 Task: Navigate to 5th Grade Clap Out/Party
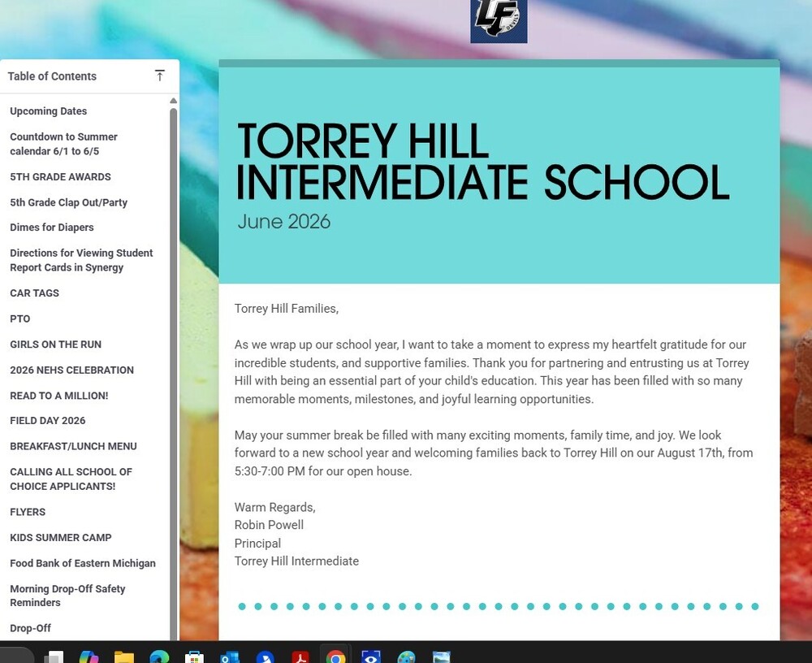(x=68, y=202)
